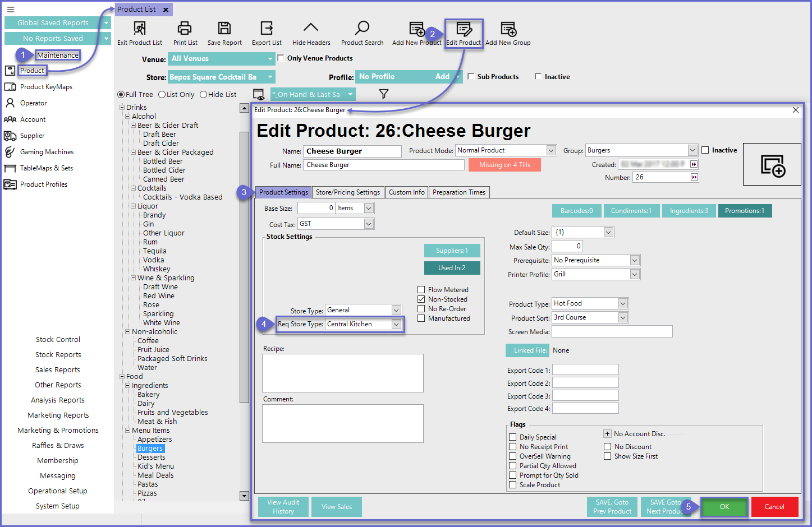Open the Preparation Times tab
Screen dimensions: 812x527
coord(458,192)
